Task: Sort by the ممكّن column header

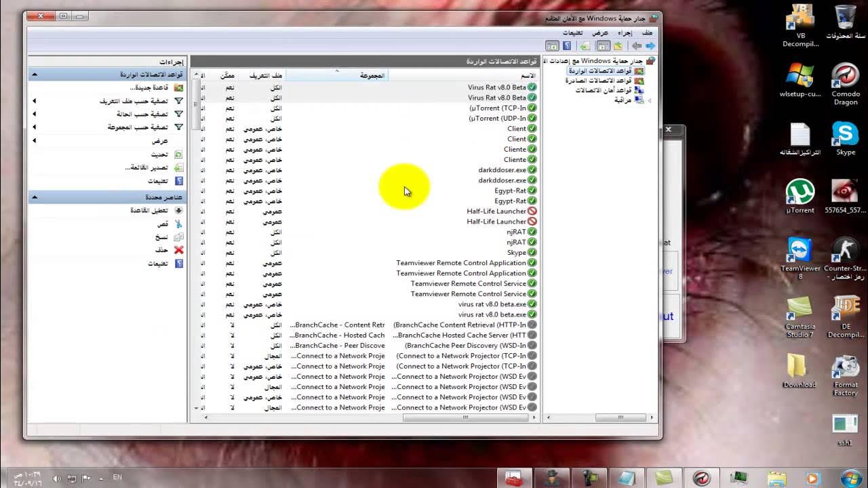Action: (x=222, y=75)
